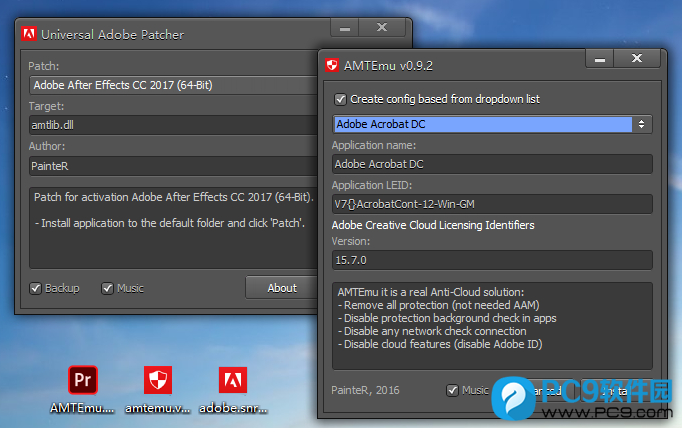Screen dimensions: 682x428
Task: Click the Application LEID input field
Action: [x=492, y=204]
